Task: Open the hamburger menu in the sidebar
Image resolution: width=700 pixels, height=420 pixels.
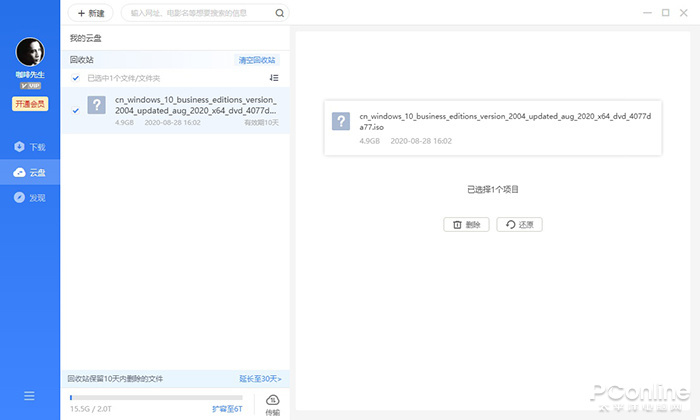Action: pos(29,396)
